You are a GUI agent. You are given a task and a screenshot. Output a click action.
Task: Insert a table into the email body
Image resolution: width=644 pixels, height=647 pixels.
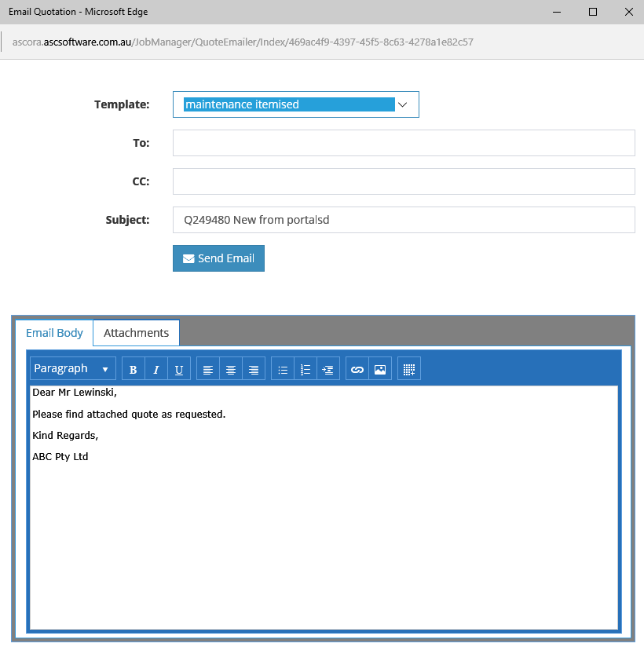409,369
